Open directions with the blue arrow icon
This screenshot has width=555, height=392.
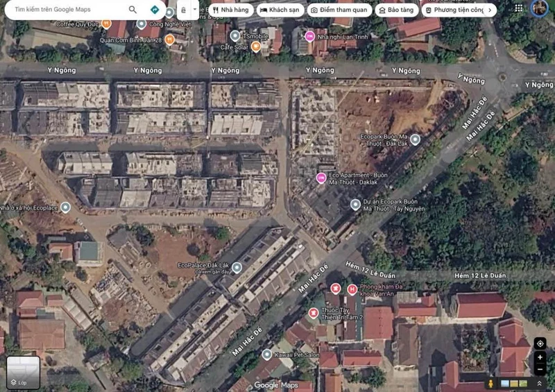(x=155, y=10)
